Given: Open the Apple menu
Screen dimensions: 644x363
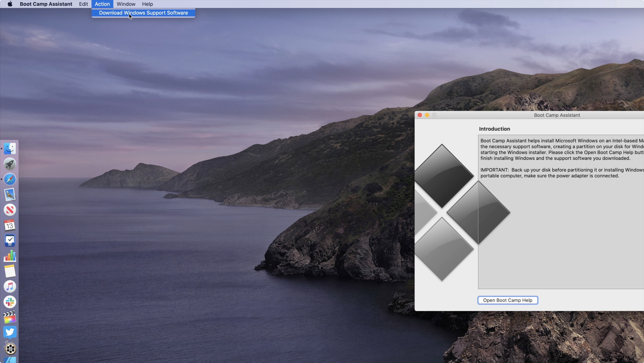Looking at the screenshot, I should click(10, 4).
